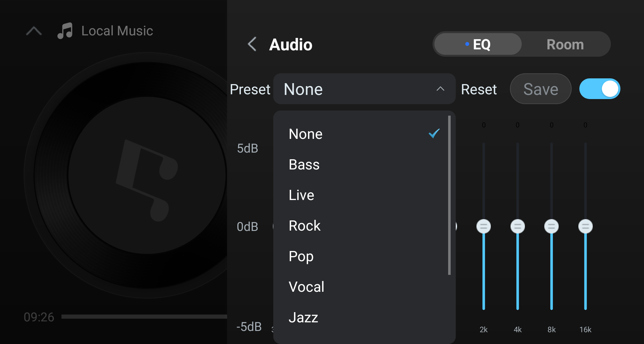Click the Local Music title text

tap(117, 31)
